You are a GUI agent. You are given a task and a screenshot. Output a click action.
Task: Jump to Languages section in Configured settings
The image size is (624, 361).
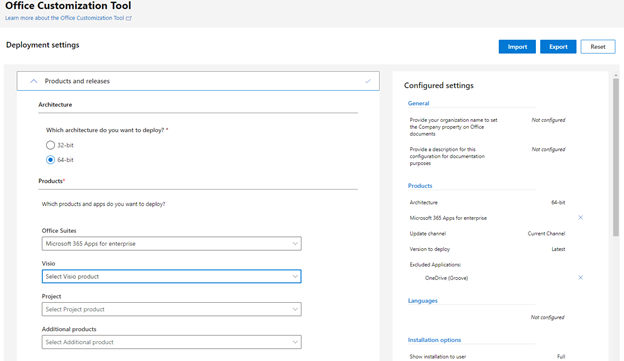point(422,301)
